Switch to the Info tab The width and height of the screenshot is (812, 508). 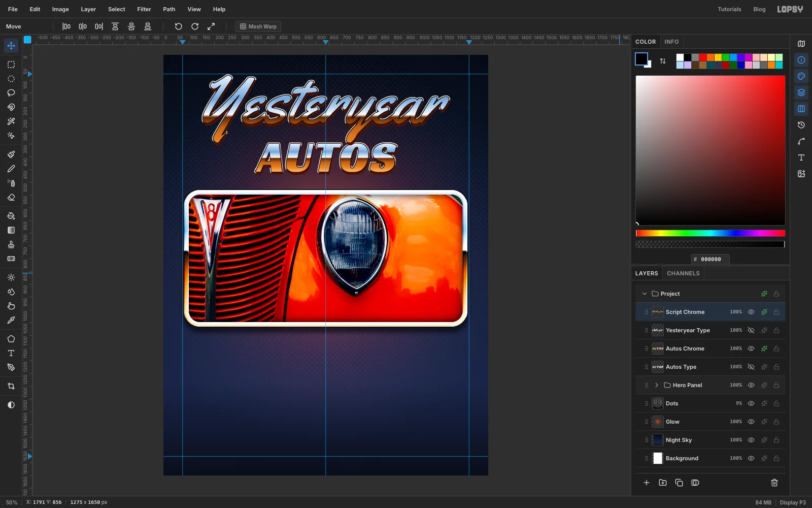pyautogui.click(x=671, y=42)
